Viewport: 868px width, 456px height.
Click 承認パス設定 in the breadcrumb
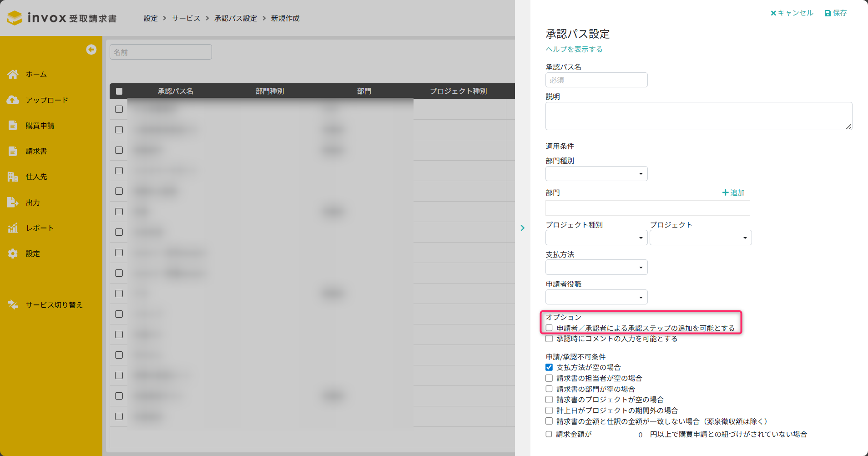pos(236,18)
